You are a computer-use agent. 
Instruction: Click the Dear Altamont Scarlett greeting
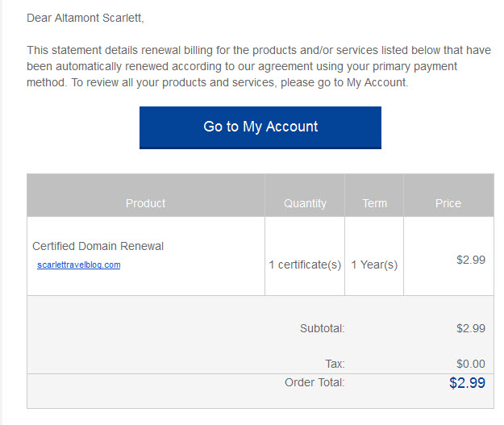pyautogui.click(x=85, y=18)
